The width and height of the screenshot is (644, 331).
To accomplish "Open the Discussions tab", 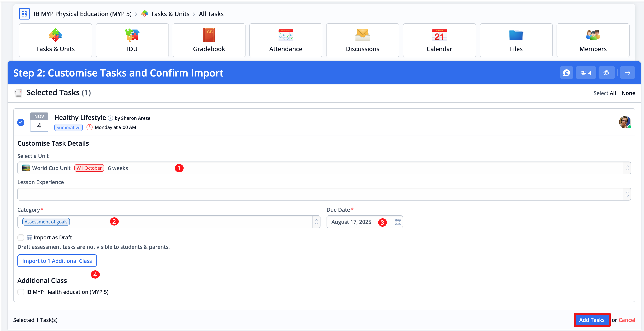I will 362,40.
